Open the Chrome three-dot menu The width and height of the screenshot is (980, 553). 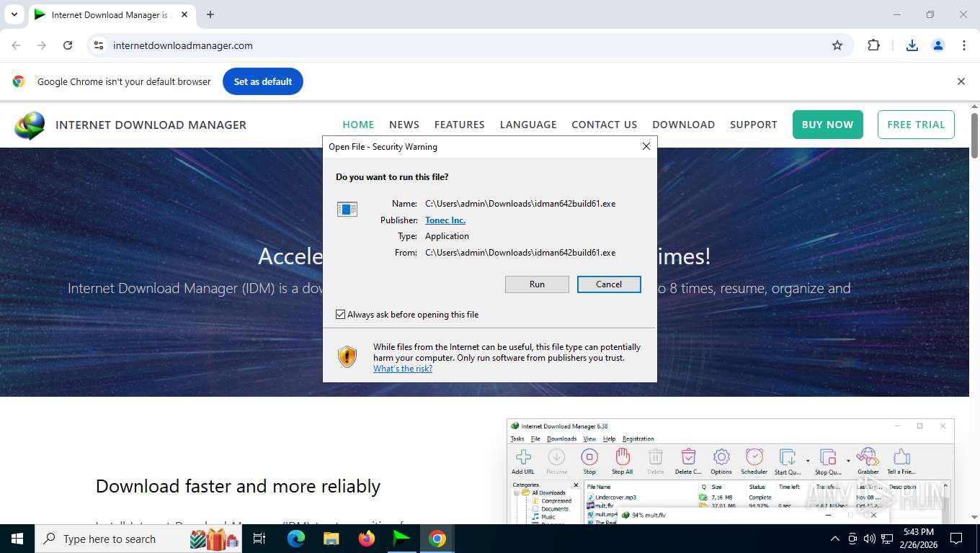click(x=964, y=45)
